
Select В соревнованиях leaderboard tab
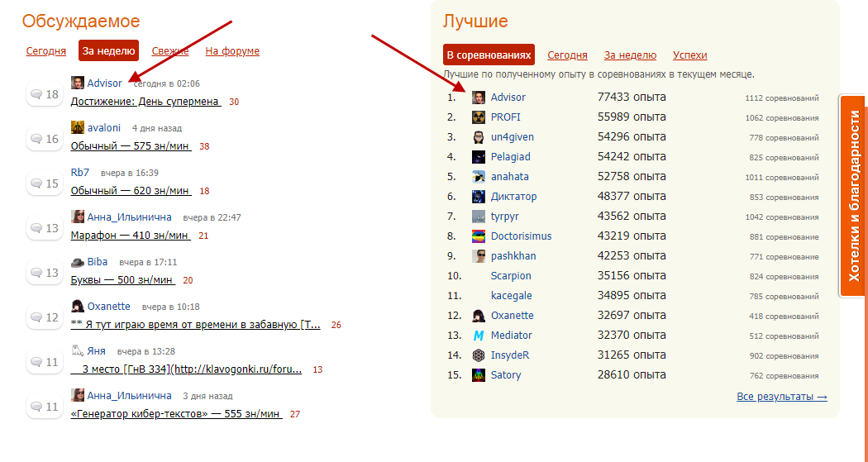[x=489, y=55]
